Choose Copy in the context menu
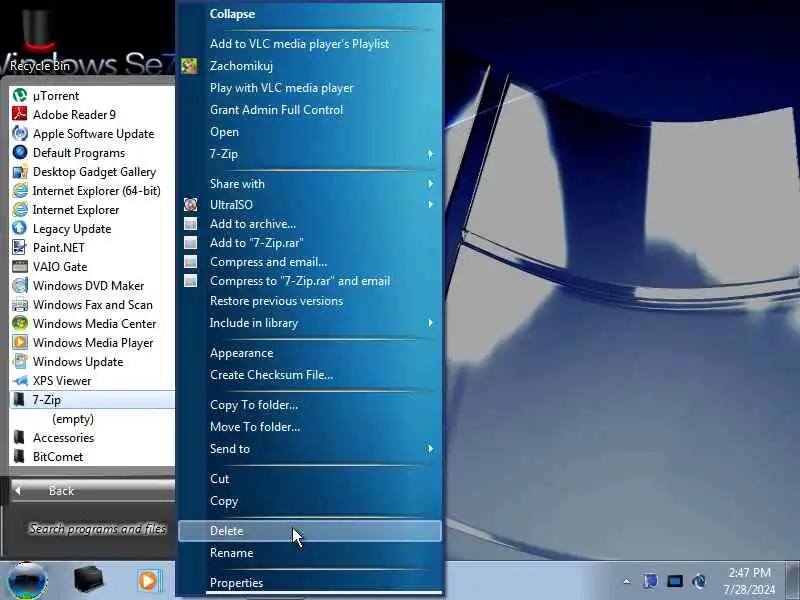This screenshot has height=600, width=800. coord(310,501)
